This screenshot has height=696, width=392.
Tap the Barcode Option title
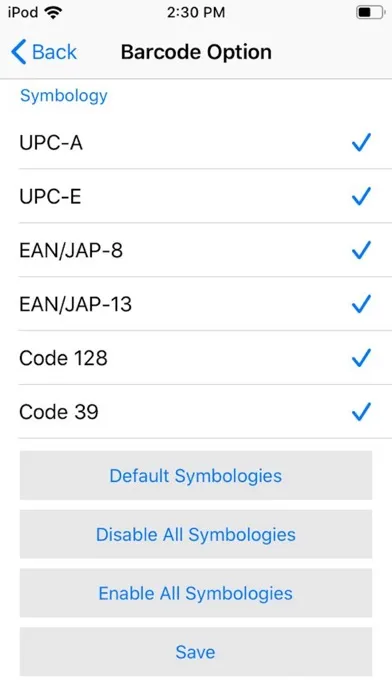pyautogui.click(x=196, y=52)
